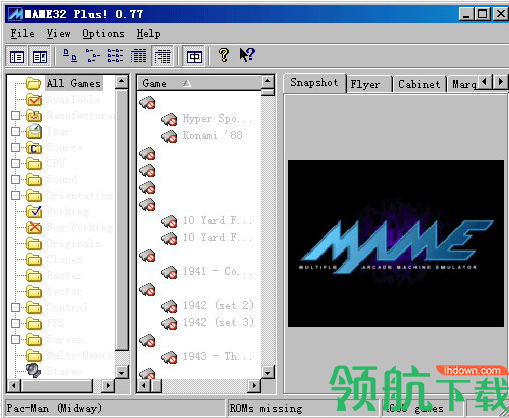Click the Source 'C' folder icon
509x418 pixels.
(x=34, y=147)
